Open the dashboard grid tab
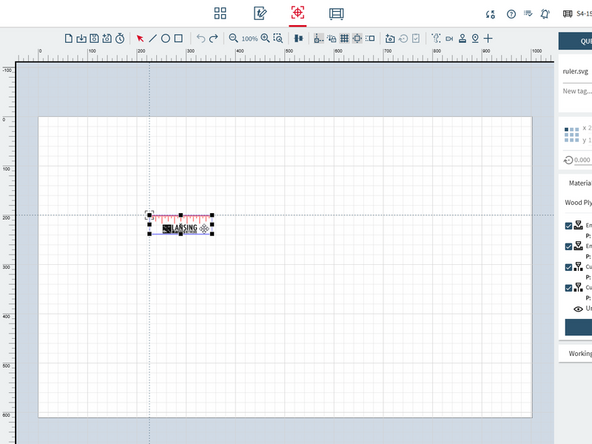The image size is (592, 444). [x=220, y=13]
